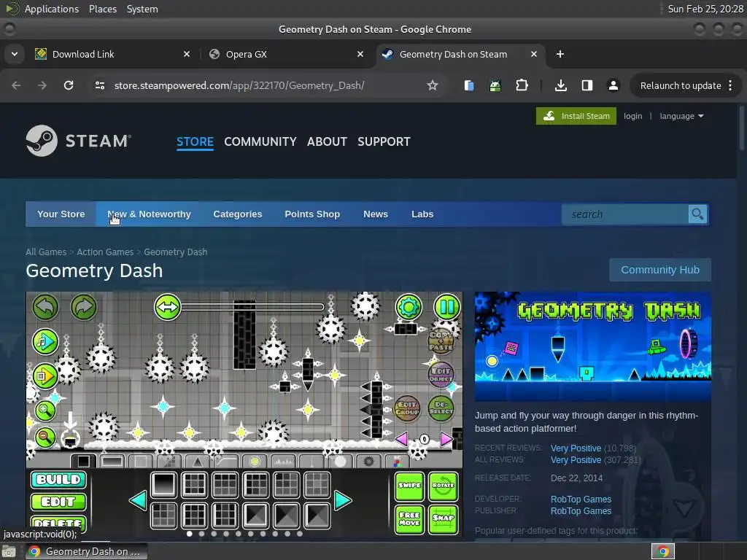Click the left teal arrow in block palette

[138, 500]
